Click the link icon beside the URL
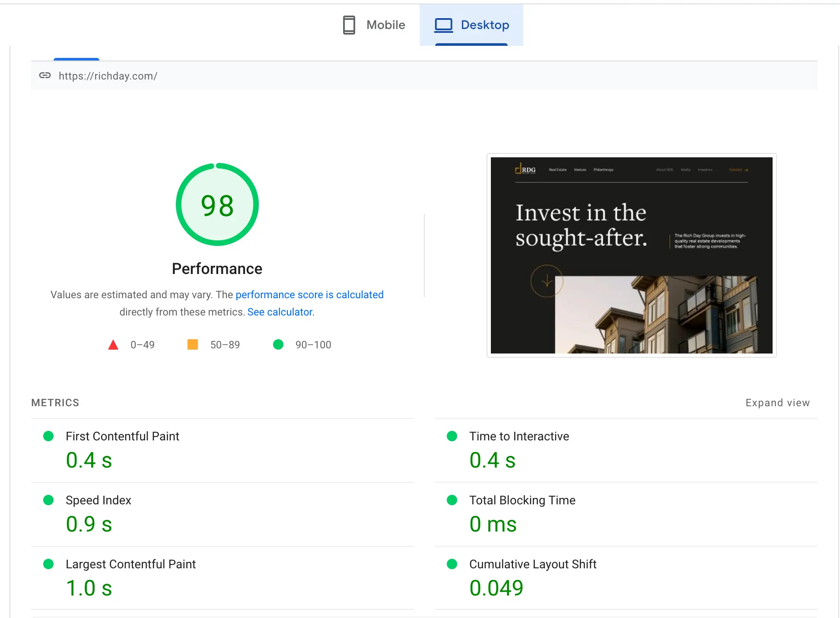This screenshot has width=840, height=618. point(45,76)
